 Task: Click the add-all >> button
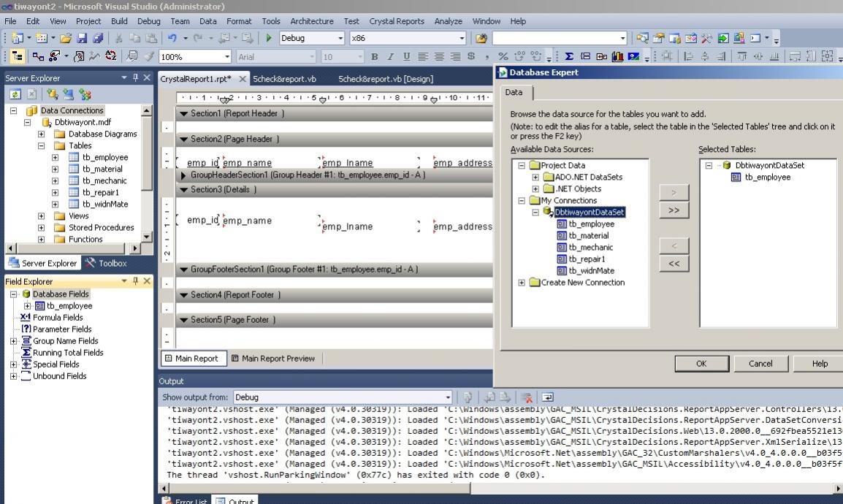[674, 210]
